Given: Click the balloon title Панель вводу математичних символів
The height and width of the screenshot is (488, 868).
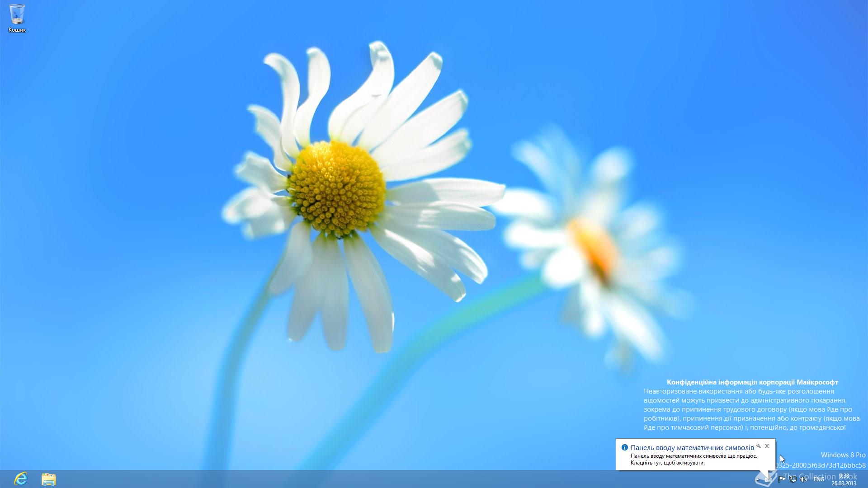Looking at the screenshot, I should tap(692, 448).
